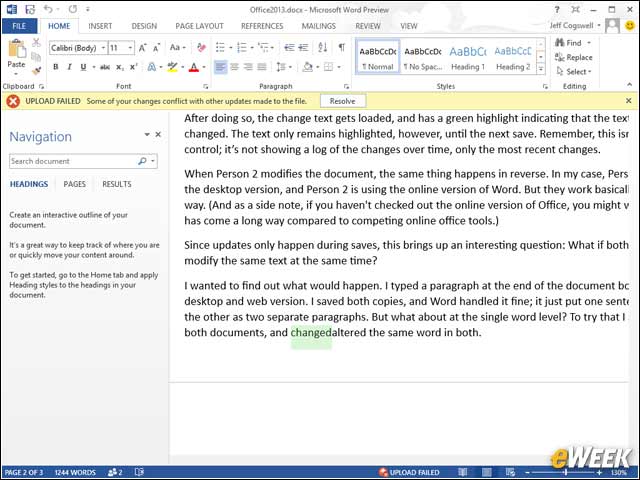Click the Line Spacing icon

281,67
